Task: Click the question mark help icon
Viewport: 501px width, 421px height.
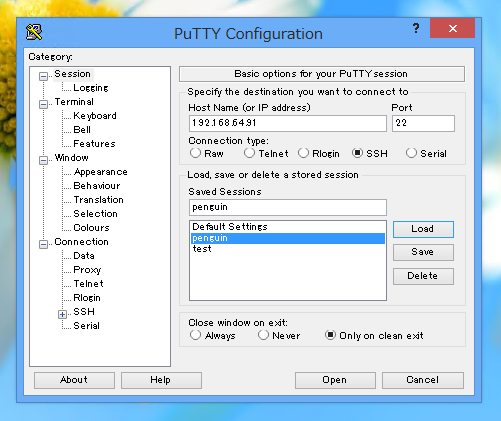Action: [x=416, y=28]
